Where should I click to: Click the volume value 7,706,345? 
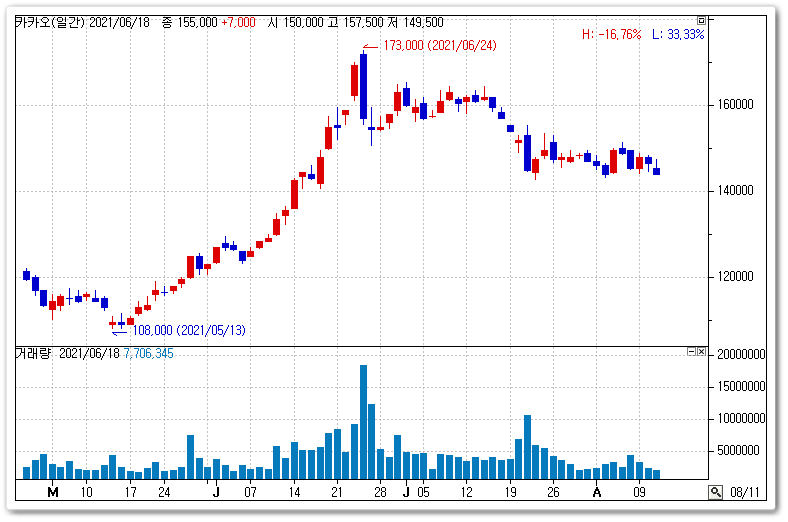148,354
